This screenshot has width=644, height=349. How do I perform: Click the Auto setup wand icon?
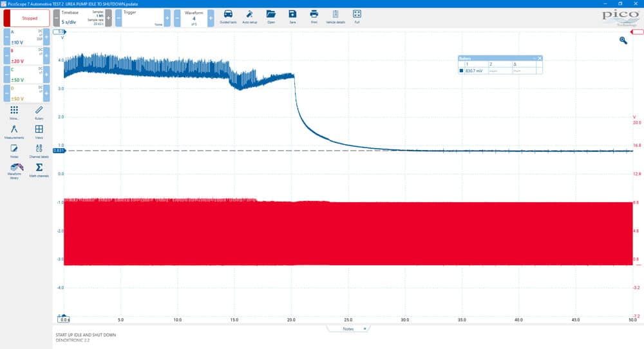tap(249, 17)
